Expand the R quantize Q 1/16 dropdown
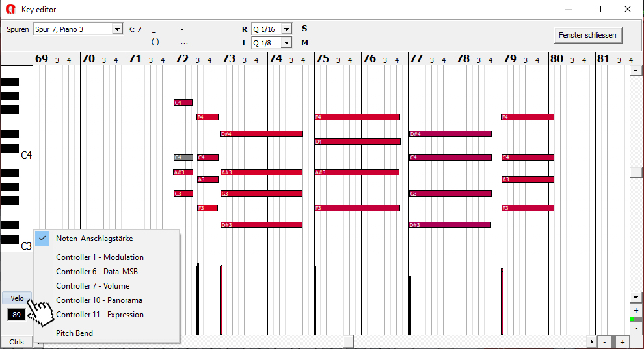 point(286,29)
